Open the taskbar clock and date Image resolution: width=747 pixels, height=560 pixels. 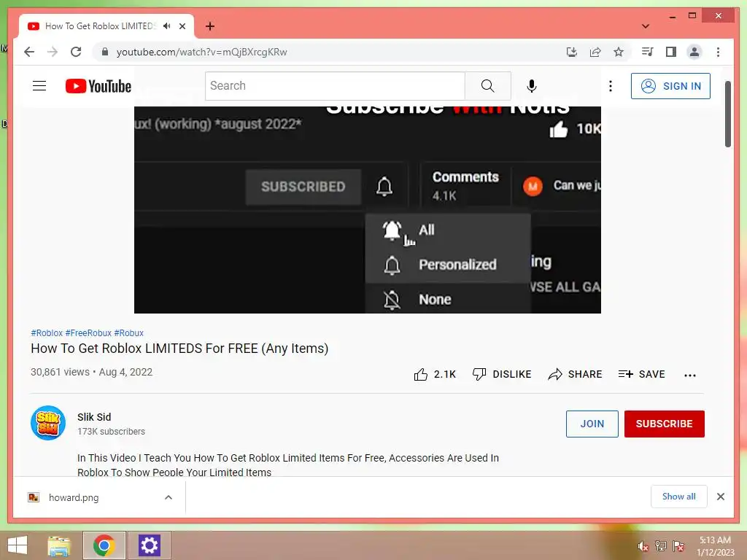715,546
